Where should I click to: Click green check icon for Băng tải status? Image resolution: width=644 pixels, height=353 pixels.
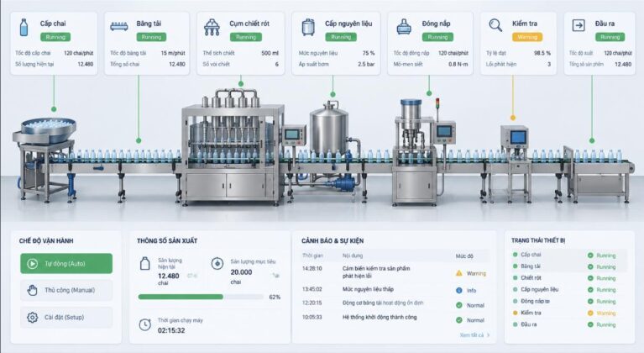click(x=590, y=266)
